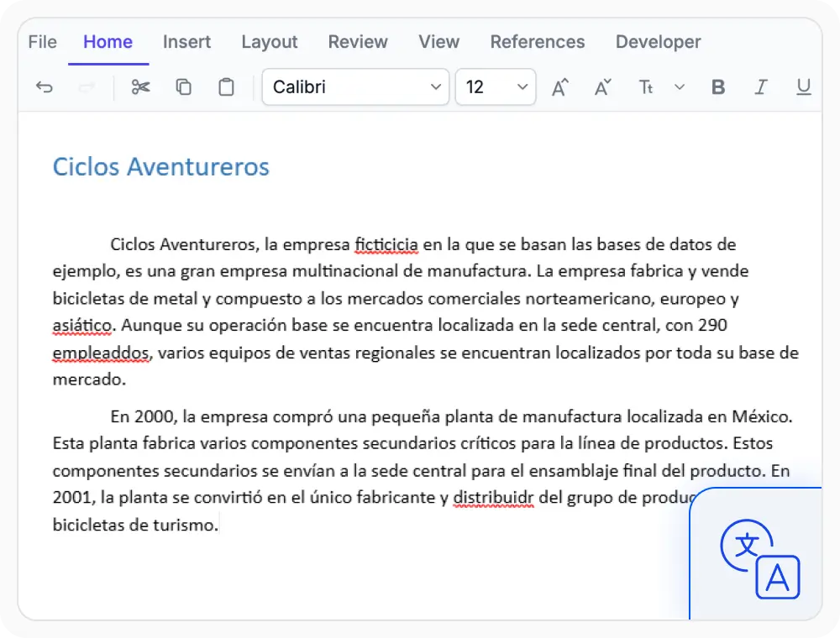Decrease font size with shrink icon
The image size is (840, 638).
click(603, 87)
